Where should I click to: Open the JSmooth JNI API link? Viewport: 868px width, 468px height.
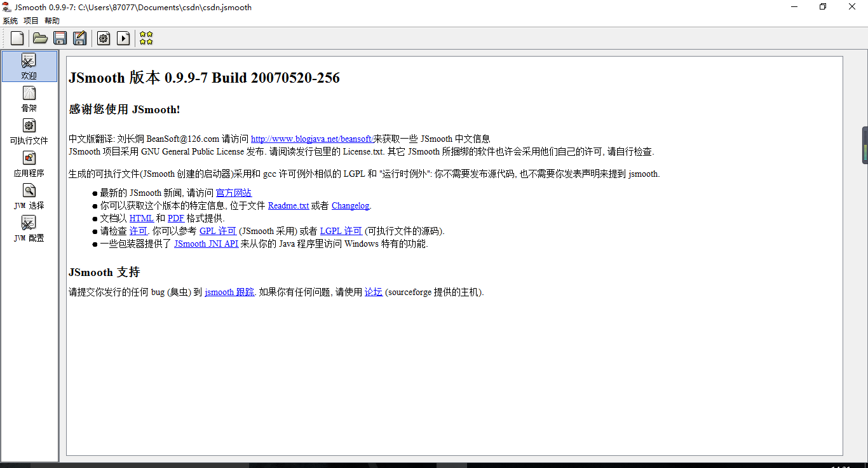207,244
